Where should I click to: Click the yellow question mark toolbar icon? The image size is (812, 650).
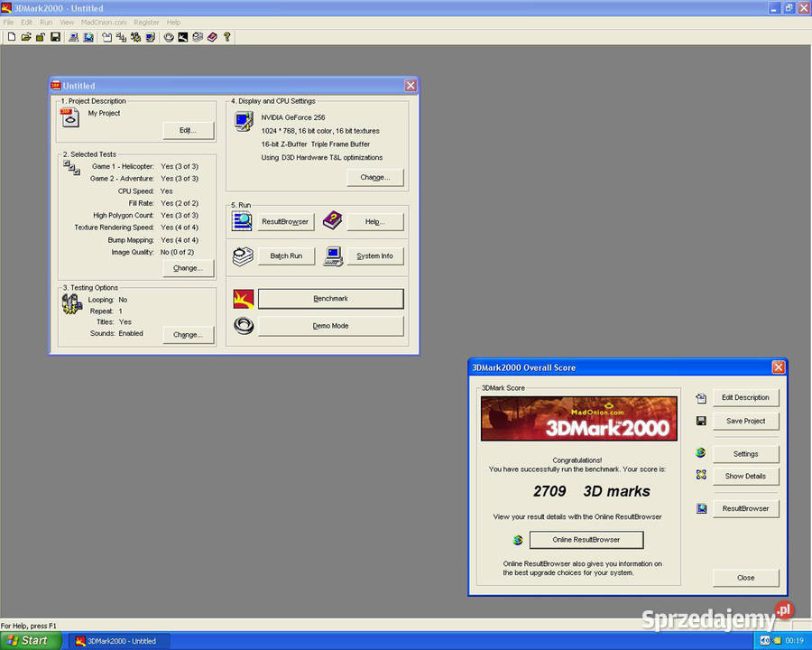pos(226,37)
